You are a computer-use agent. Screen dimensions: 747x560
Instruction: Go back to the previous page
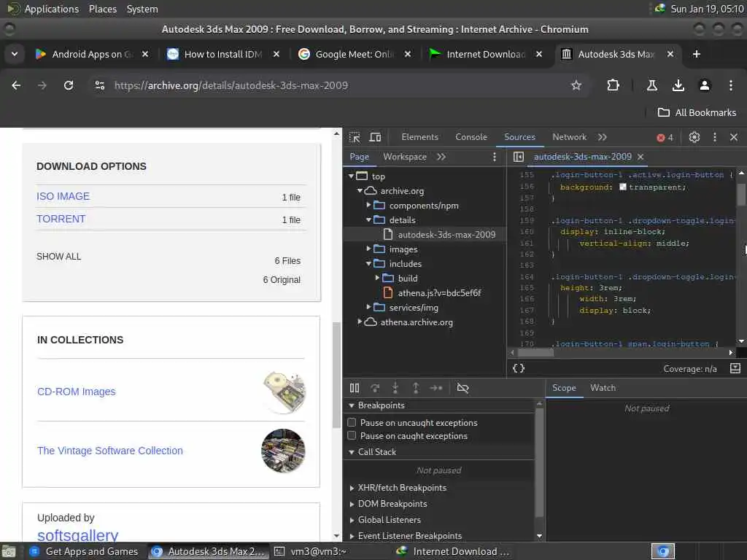[16, 85]
